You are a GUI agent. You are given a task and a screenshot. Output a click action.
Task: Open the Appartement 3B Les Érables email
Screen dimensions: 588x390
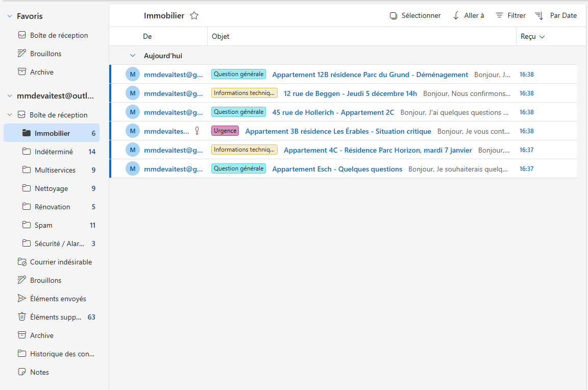coord(338,131)
